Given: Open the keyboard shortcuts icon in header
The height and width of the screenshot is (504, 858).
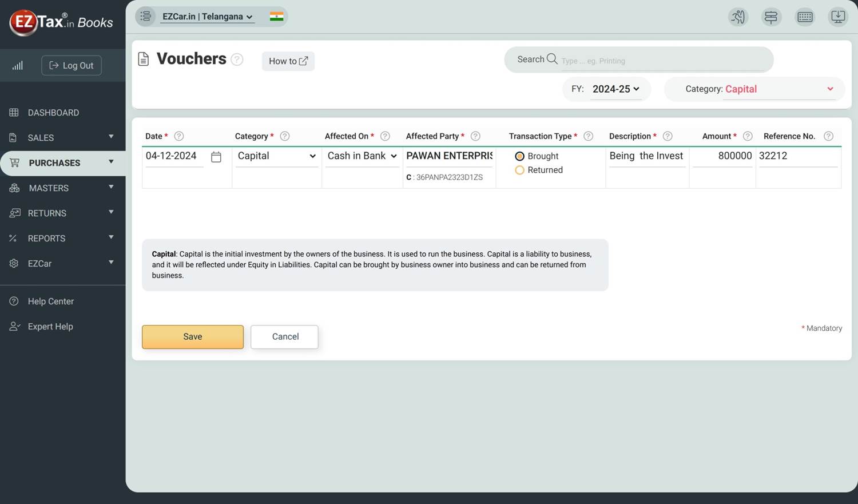Looking at the screenshot, I should coord(805,17).
